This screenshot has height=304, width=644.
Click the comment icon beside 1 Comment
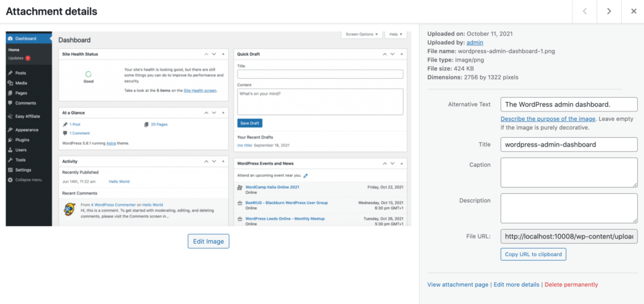(x=65, y=133)
